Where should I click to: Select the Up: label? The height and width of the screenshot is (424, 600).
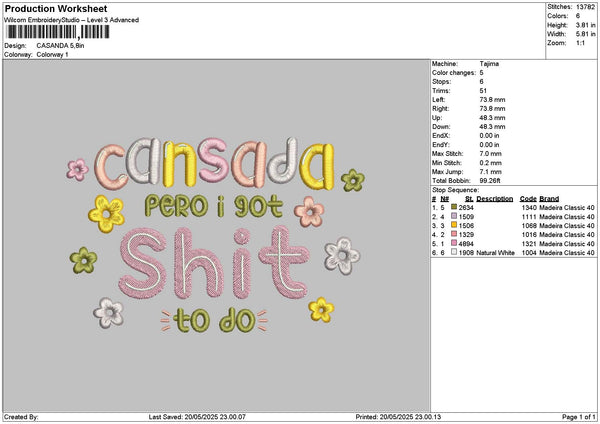point(437,118)
